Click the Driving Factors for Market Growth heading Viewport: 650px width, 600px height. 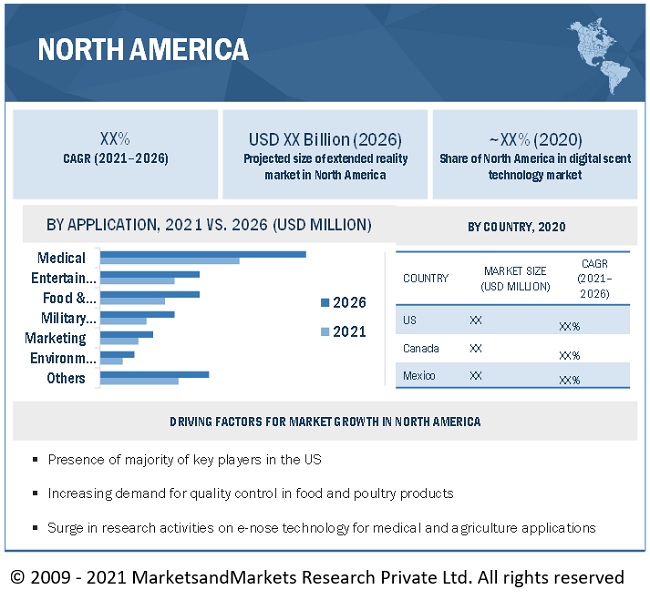[325, 422]
